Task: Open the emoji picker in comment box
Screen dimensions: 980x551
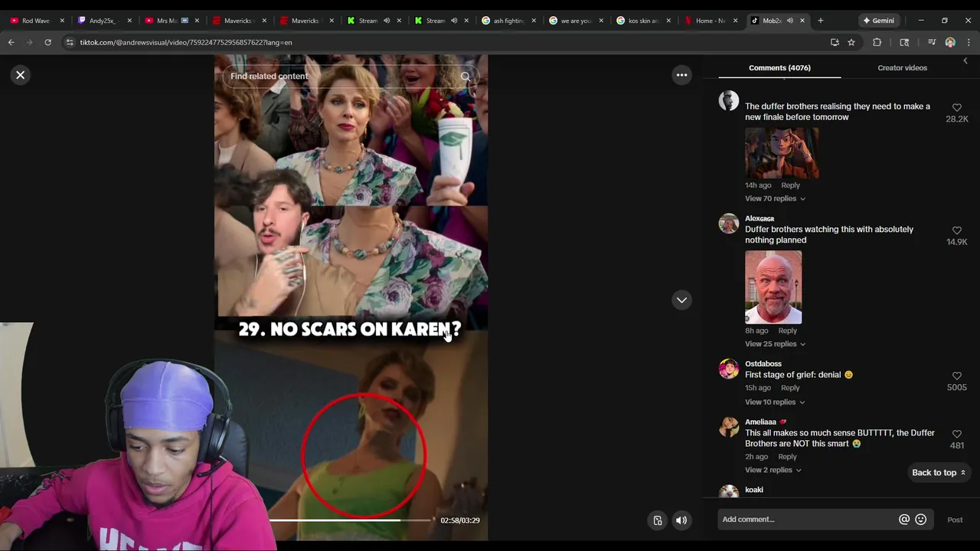Action: tap(921, 520)
